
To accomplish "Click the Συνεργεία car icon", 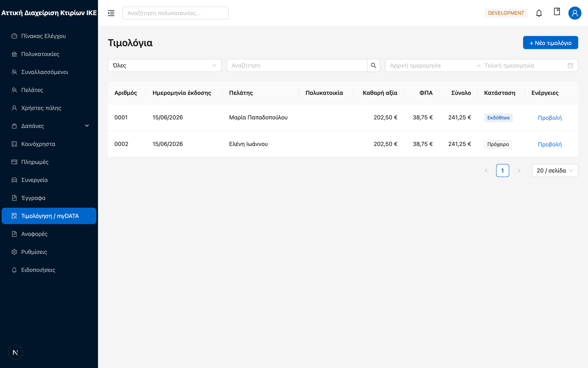I will coord(14,180).
